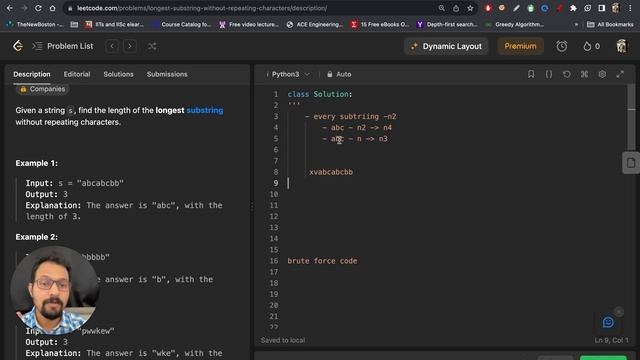Open the browser extensions puzzle icon

pyautogui.click(x=573, y=8)
